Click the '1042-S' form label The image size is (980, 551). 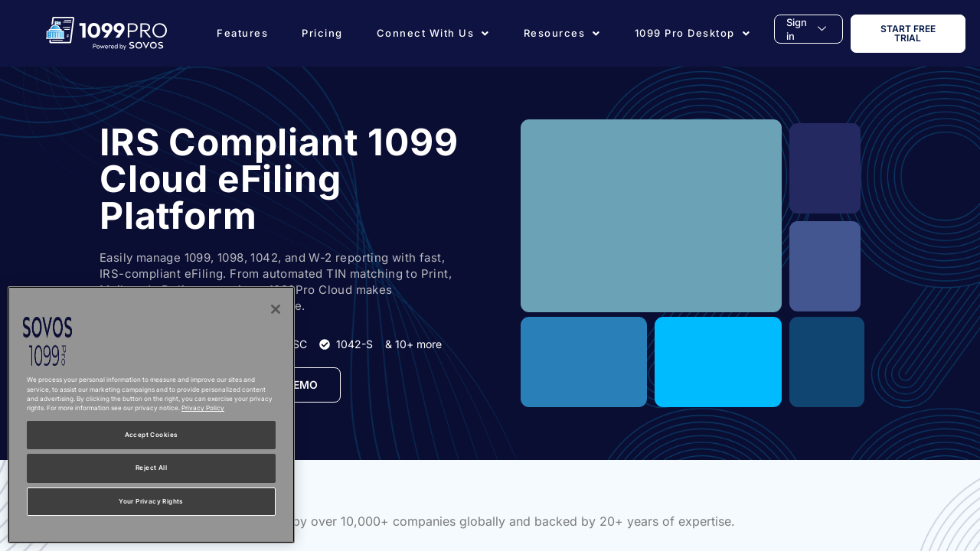354,344
